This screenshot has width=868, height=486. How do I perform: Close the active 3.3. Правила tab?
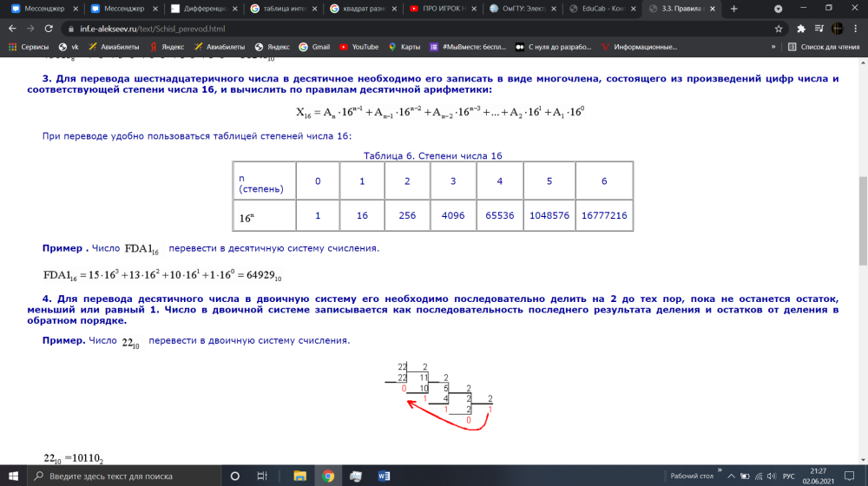(713, 9)
